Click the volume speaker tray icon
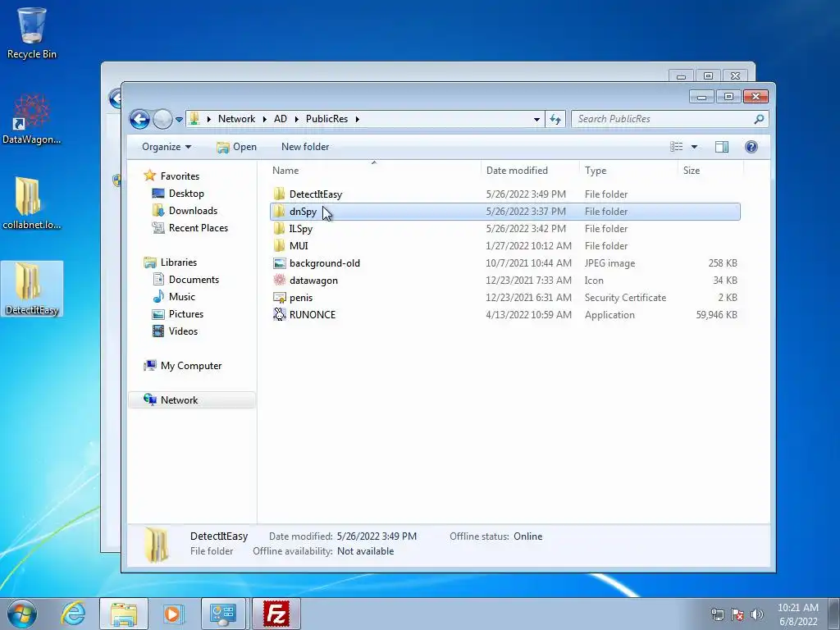The width and height of the screenshot is (840, 630). tap(756, 614)
